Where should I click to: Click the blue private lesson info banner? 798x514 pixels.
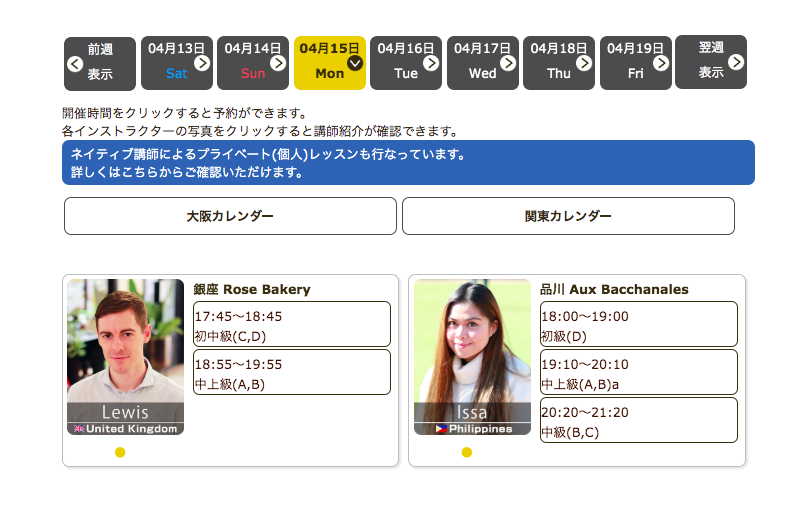(408, 163)
